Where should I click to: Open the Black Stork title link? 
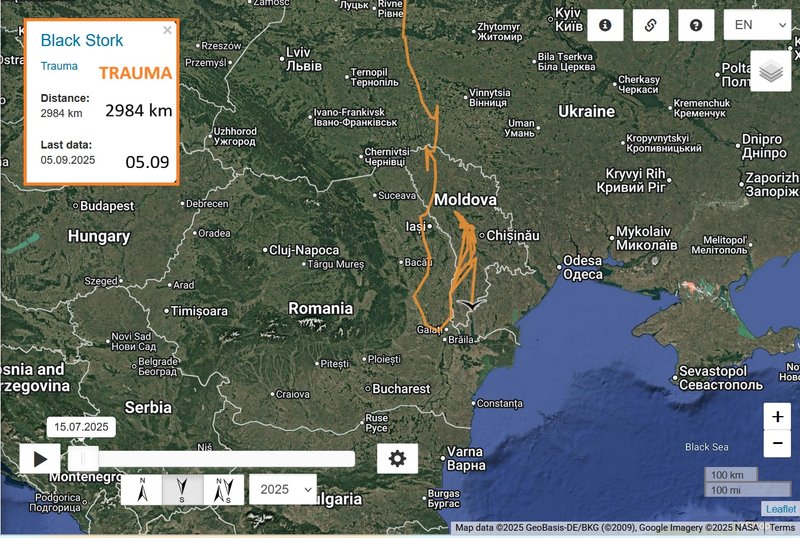point(82,40)
